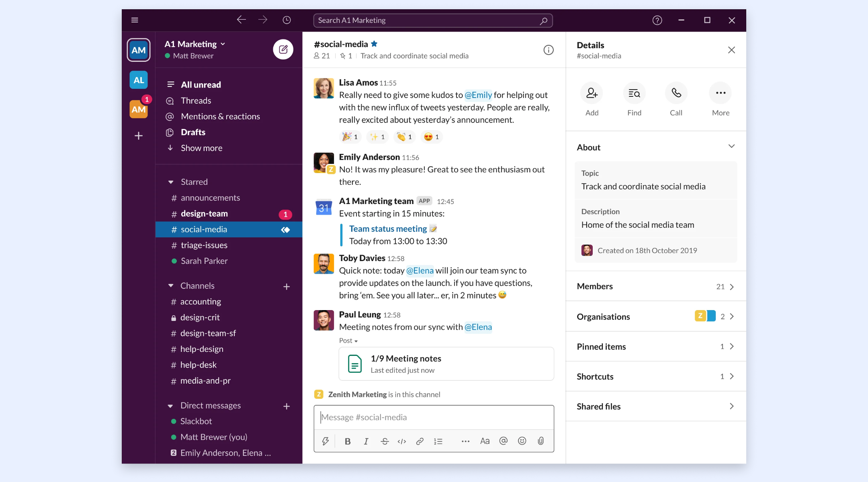Toggle italic formatting
868x482 pixels.
pyautogui.click(x=366, y=441)
